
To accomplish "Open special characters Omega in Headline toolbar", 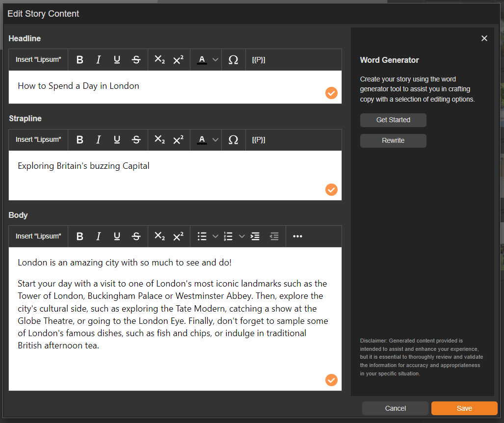I will 234,60.
